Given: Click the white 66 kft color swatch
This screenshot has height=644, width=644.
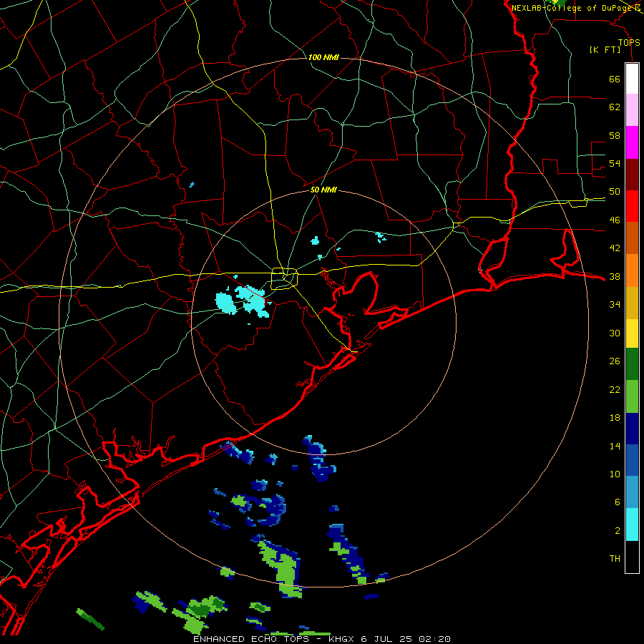Looking at the screenshot, I should 632,79.
